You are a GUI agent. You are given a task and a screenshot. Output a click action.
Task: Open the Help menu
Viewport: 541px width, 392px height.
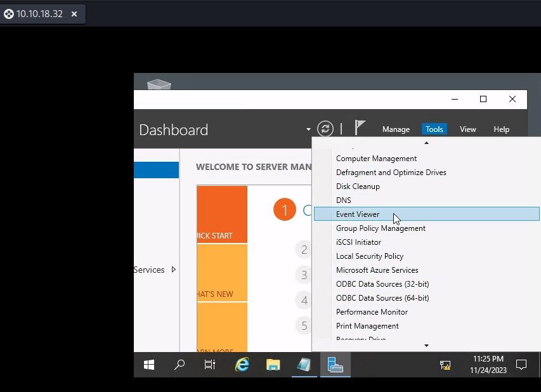coord(501,129)
